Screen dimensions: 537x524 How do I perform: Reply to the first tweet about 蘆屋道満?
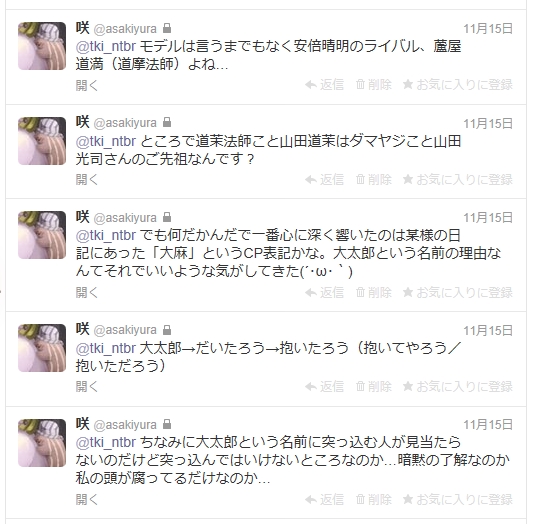click(324, 84)
